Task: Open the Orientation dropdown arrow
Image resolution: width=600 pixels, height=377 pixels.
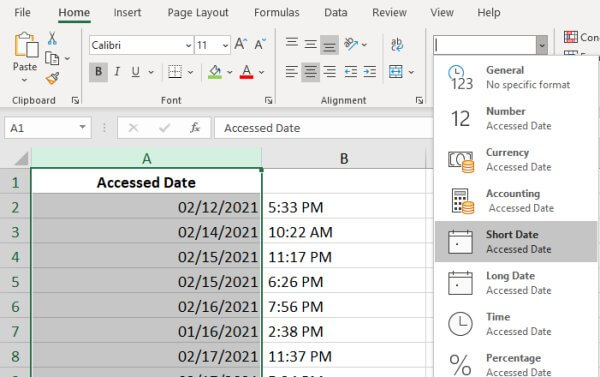Action: point(364,45)
